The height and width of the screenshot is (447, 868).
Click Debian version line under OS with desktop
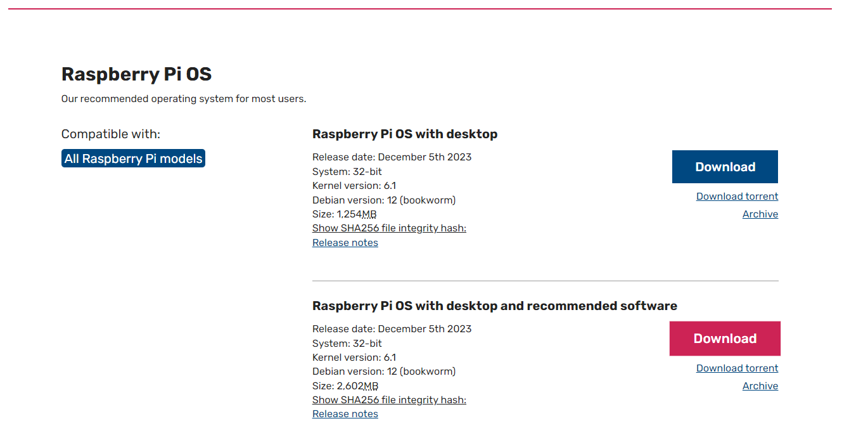pyautogui.click(x=384, y=200)
